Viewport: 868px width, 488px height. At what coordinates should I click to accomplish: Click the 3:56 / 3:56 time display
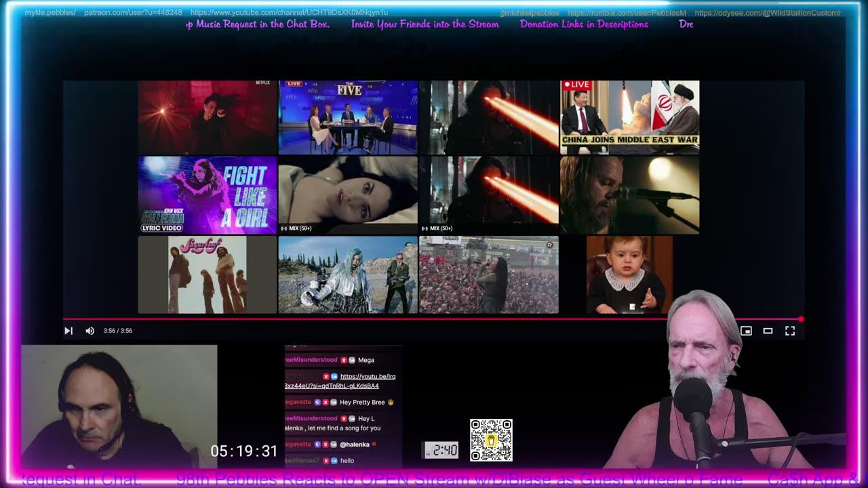[118, 331]
